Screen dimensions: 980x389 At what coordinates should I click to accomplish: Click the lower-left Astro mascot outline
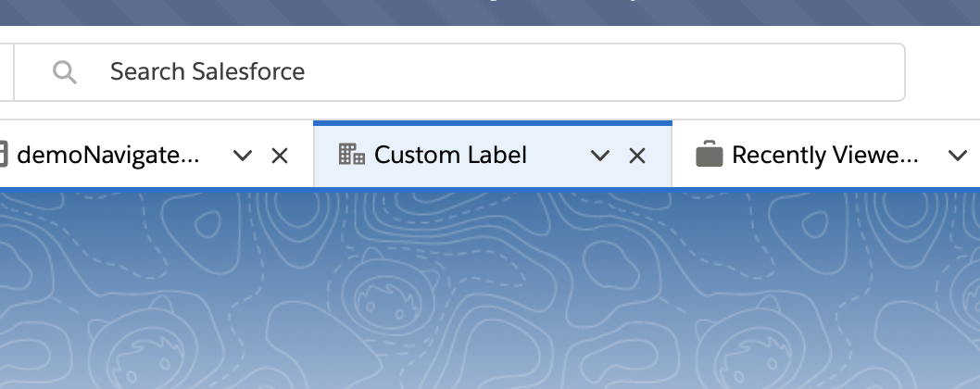[x=143, y=345]
